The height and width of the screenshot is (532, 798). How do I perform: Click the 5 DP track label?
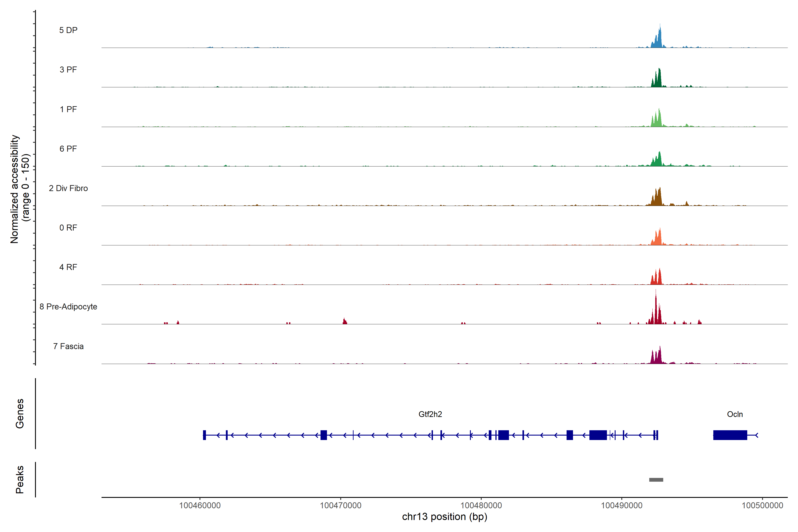tap(68, 30)
